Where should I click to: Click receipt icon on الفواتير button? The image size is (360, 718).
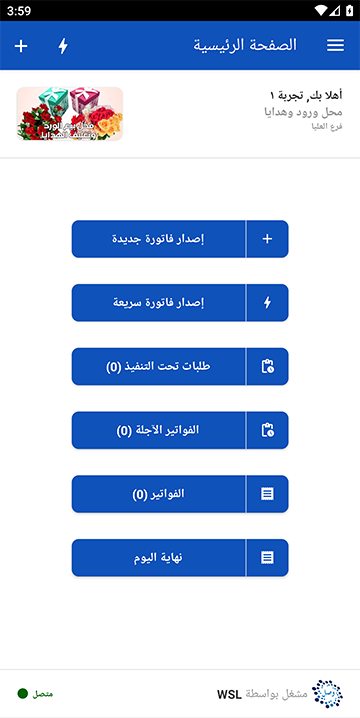(x=267, y=494)
